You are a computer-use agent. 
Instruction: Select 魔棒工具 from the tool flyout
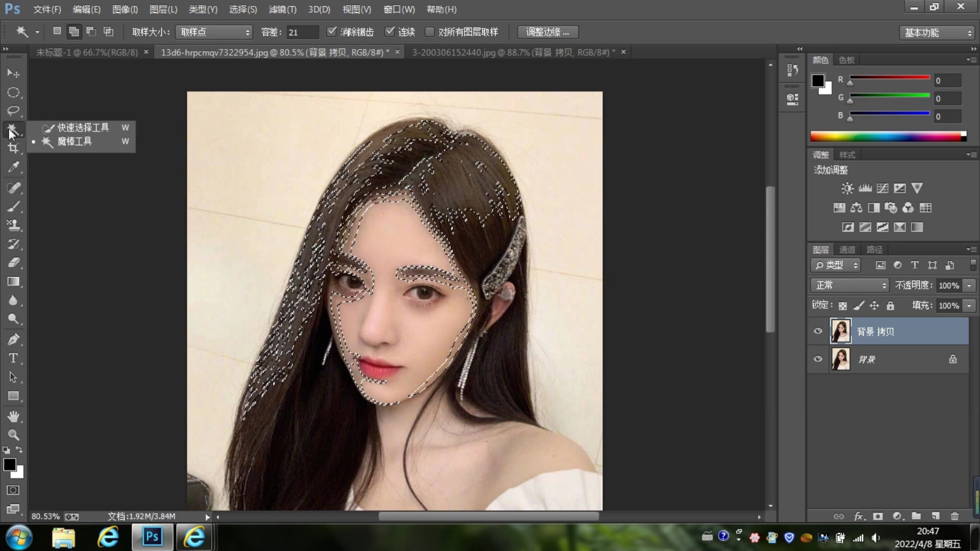point(75,141)
